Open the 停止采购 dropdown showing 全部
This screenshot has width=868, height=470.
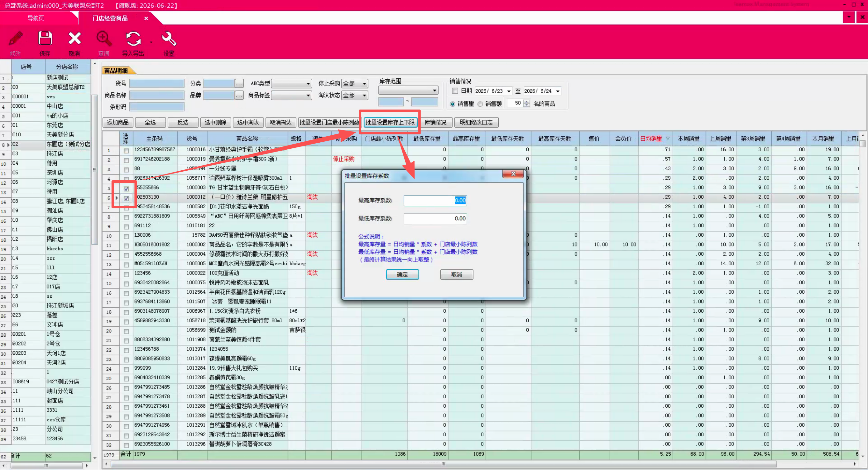pyautogui.click(x=354, y=83)
